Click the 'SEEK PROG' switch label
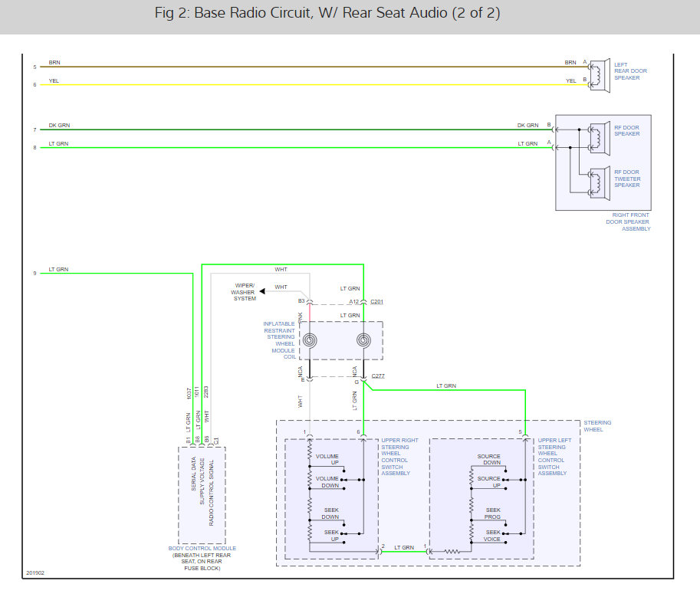Screen dimensions: 700x597 click(x=493, y=513)
